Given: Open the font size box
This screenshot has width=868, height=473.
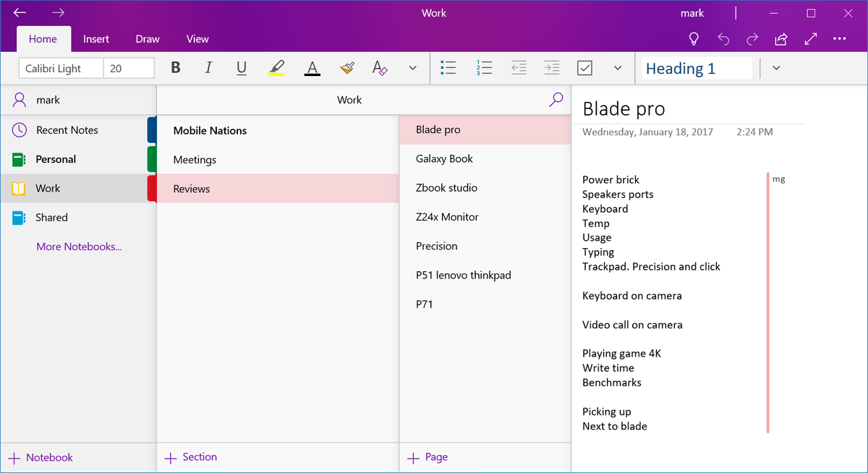Looking at the screenshot, I should click(129, 67).
